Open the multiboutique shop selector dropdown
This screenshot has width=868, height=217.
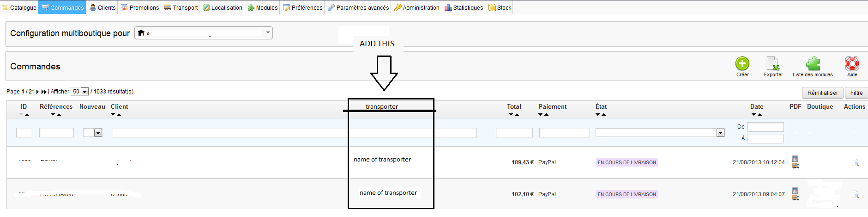(x=204, y=33)
